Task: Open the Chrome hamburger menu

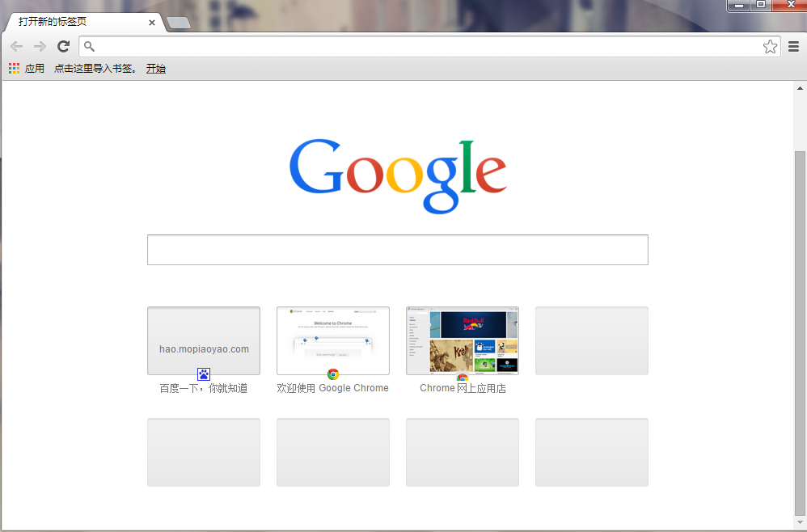Action: (793, 46)
